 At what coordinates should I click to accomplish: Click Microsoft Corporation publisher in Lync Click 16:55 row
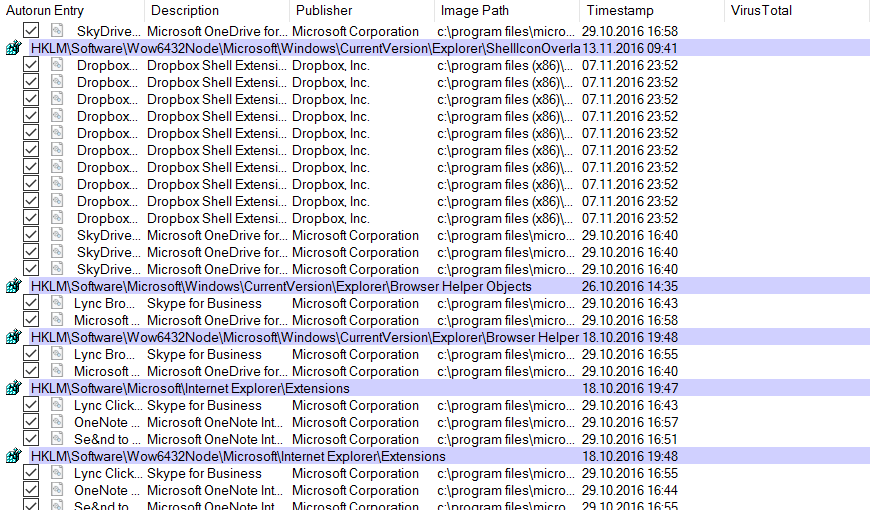click(355, 473)
